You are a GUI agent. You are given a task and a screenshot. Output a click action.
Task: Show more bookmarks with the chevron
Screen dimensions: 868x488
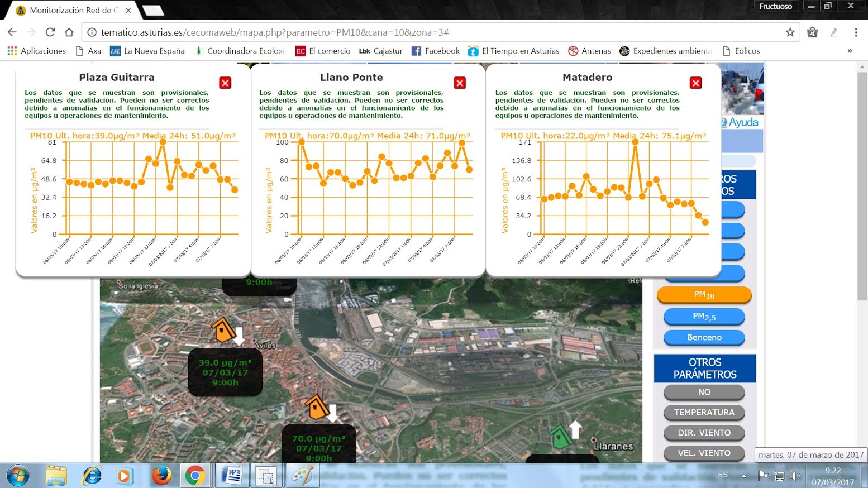click(850, 51)
